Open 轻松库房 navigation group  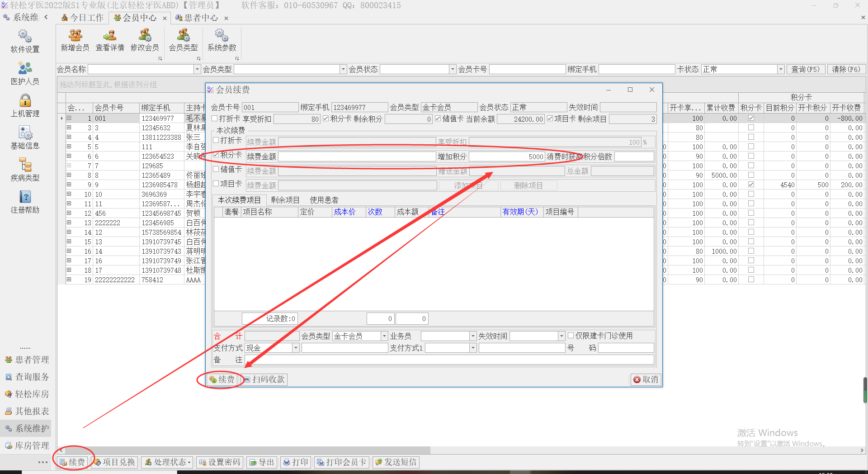click(x=27, y=394)
